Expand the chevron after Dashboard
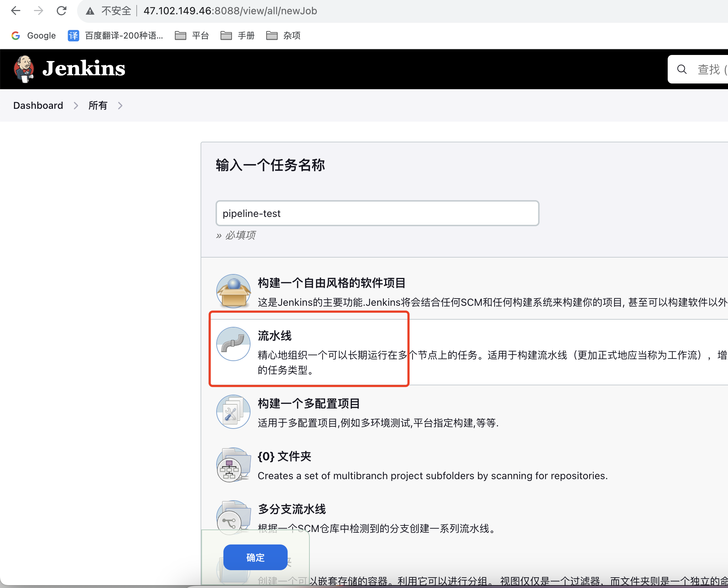This screenshot has height=588, width=728. pos(76,106)
